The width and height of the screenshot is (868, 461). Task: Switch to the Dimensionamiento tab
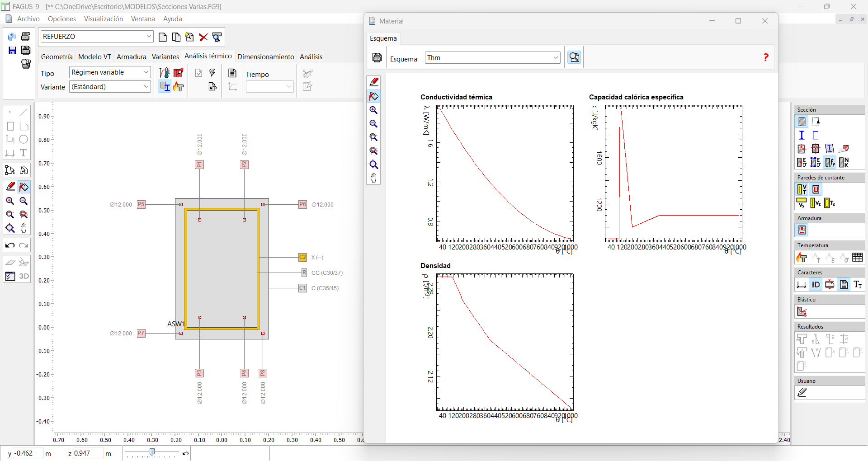click(x=265, y=57)
